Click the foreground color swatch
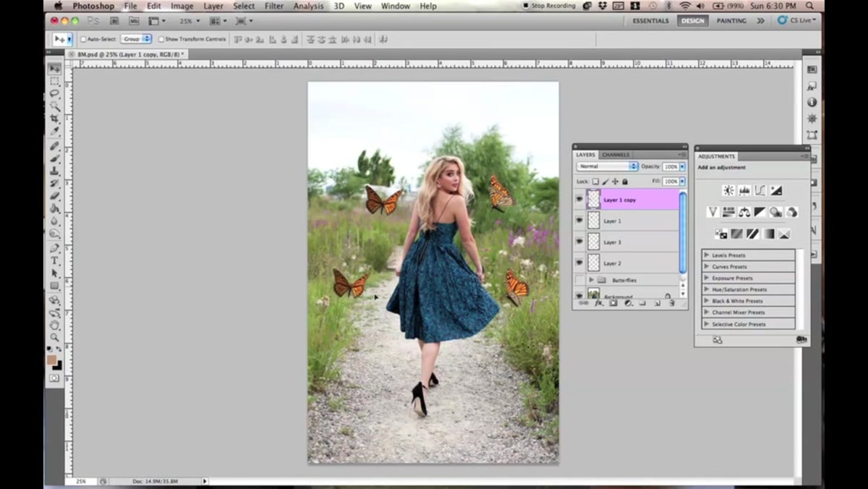This screenshot has height=489, width=868. click(51, 360)
